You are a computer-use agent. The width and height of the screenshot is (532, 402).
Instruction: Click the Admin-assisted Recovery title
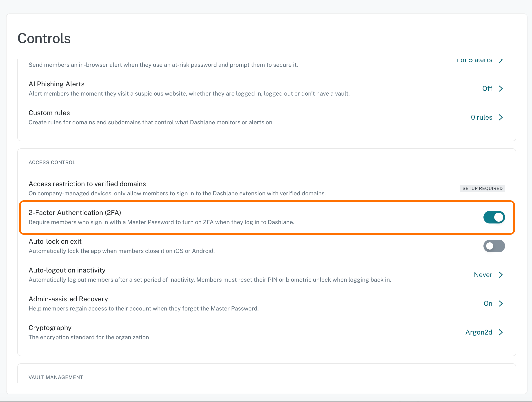(x=68, y=299)
